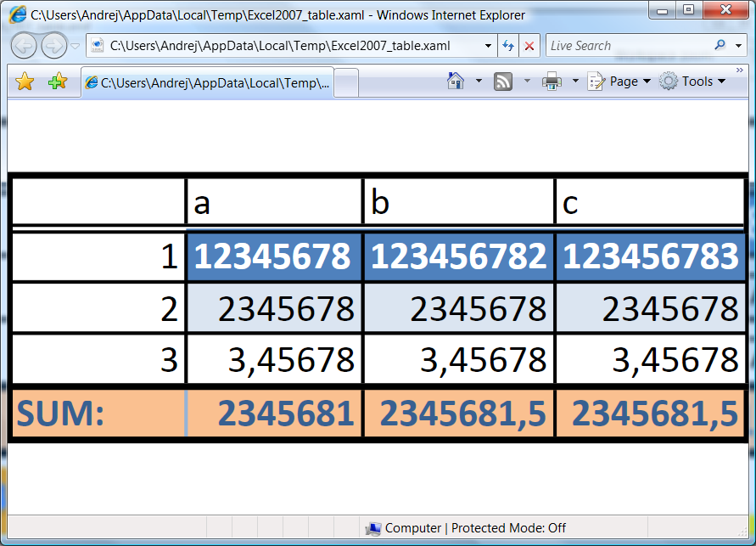Select cell with value 12345678
This screenshot has width=756, height=546.
pyautogui.click(x=274, y=256)
